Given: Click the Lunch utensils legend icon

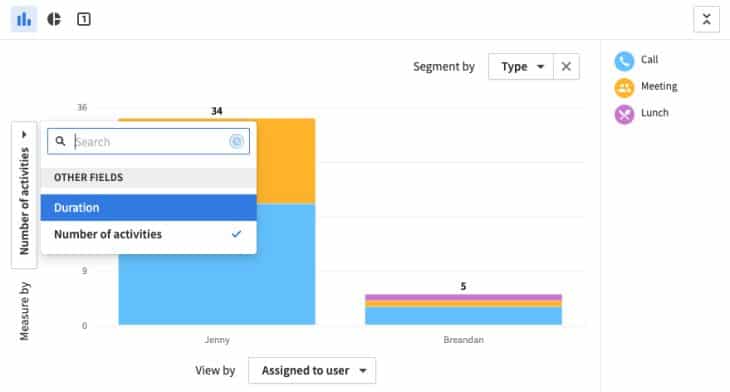Looking at the screenshot, I should [x=624, y=114].
